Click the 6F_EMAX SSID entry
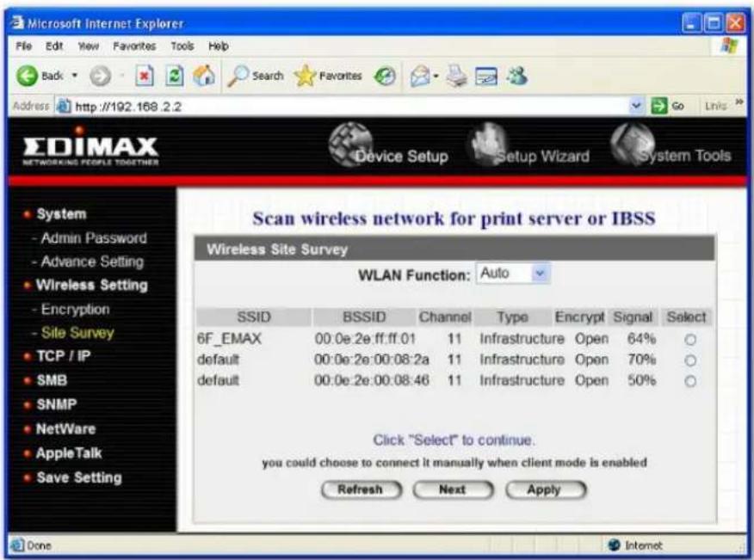The width and height of the screenshot is (754, 560). click(229, 339)
